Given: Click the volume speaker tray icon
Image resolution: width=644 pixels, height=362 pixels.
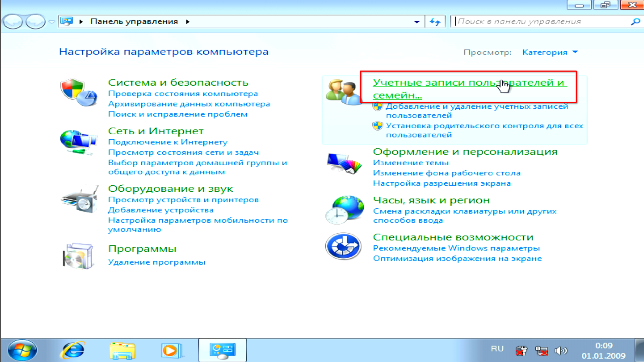Looking at the screenshot, I should pos(561,351).
